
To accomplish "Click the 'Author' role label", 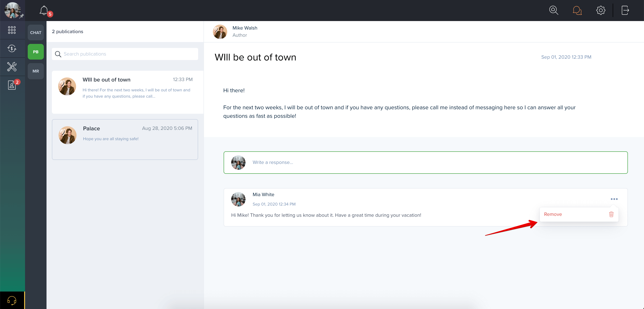I will click(x=239, y=35).
